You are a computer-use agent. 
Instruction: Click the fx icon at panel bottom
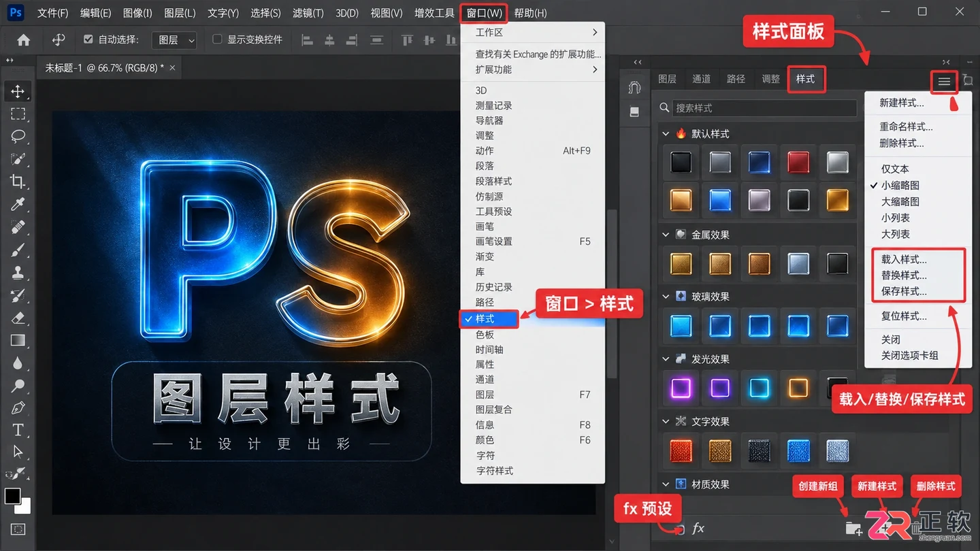click(x=698, y=528)
